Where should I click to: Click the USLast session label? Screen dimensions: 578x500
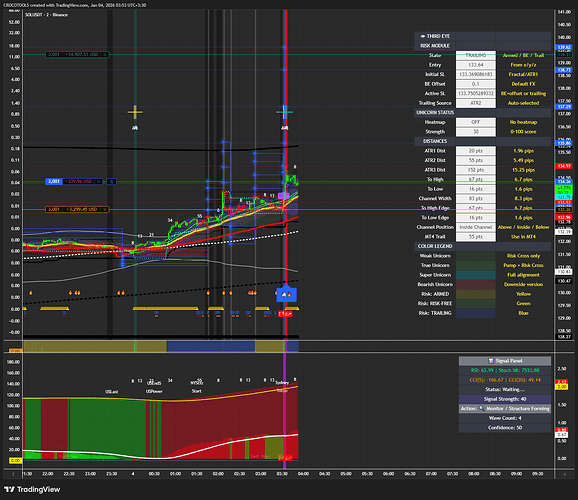coord(111,392)
